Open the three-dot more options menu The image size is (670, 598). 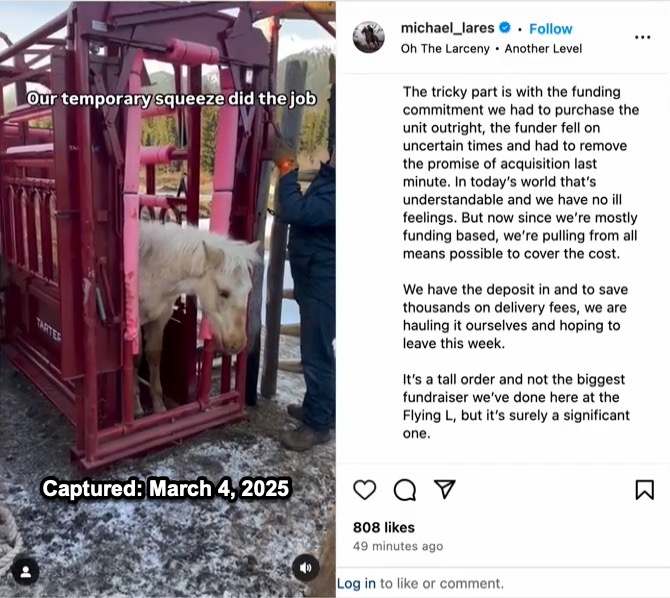(642, 37)
